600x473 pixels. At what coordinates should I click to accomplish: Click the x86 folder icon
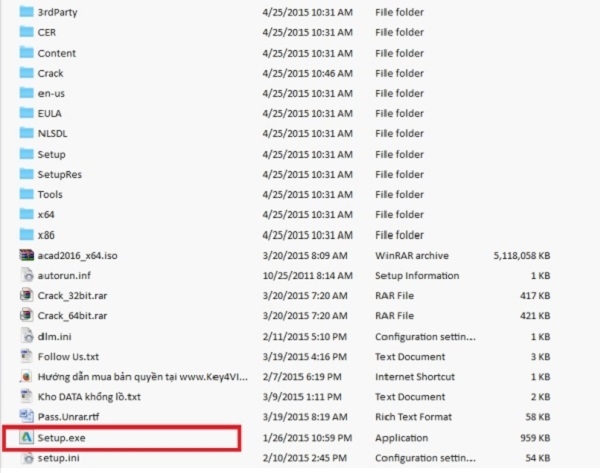[26, 234]
